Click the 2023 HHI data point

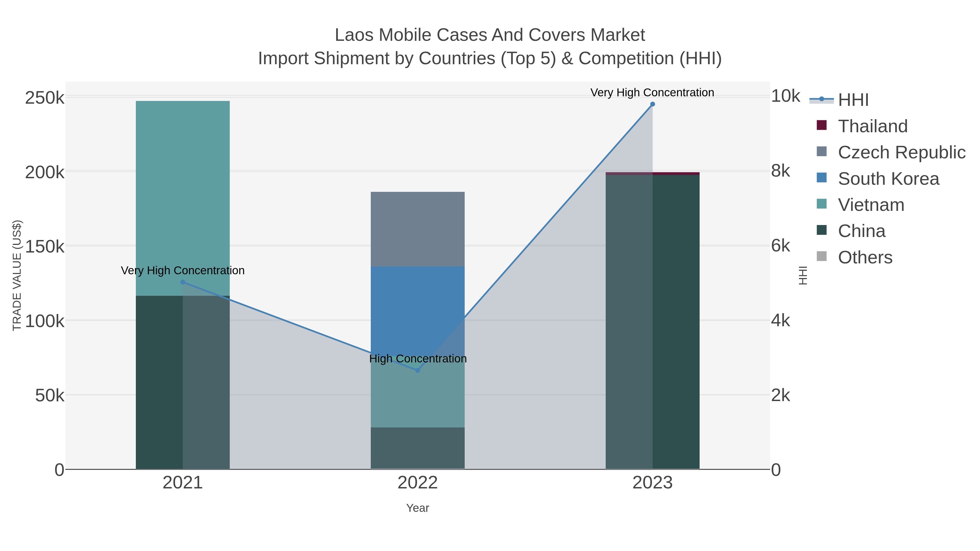[653, 104]
